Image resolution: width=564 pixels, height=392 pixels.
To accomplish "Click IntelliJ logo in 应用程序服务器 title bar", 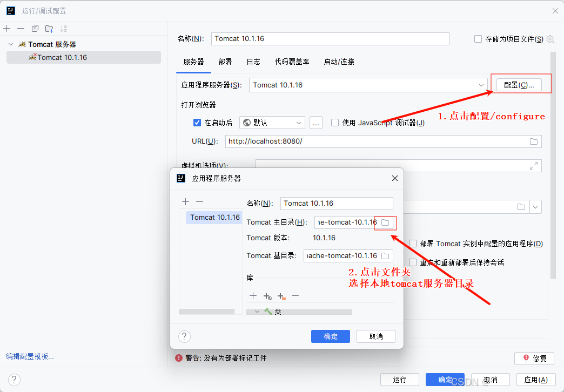I will pyautogui.click(x=181, y=178).
